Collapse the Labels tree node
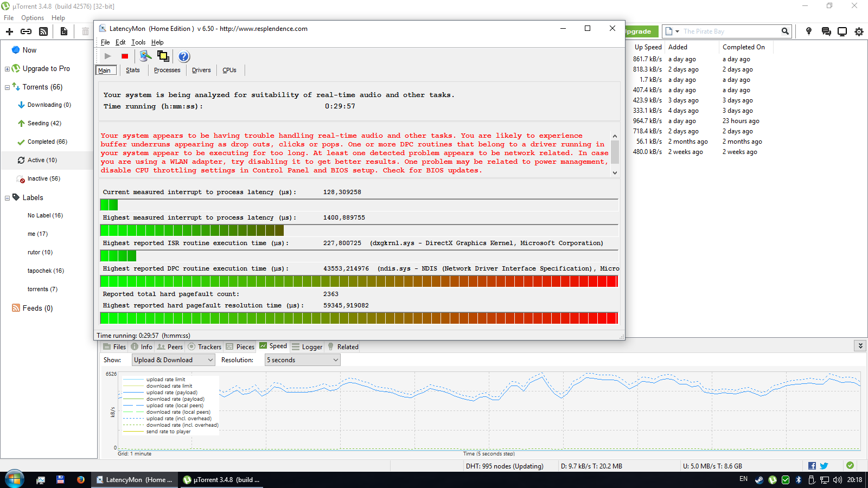Viewport: 868px width, 488px height. pos(7,198)
